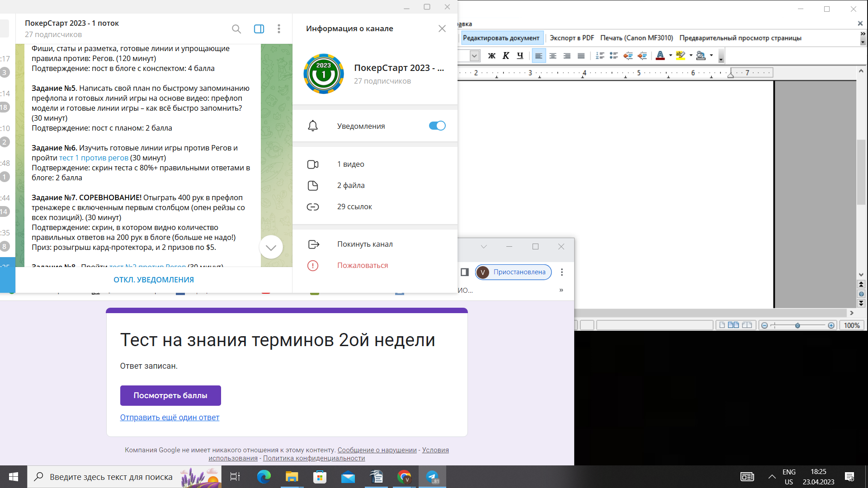Close the Writer document with small X
Viewport: 868px width, 488px height.
pos(860,23)
